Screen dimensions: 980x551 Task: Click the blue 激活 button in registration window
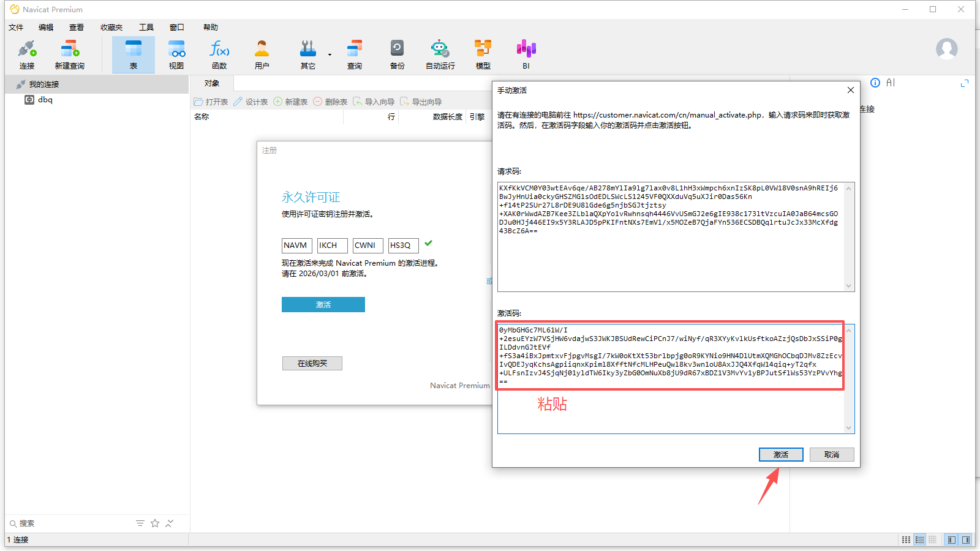click(323, 304)
